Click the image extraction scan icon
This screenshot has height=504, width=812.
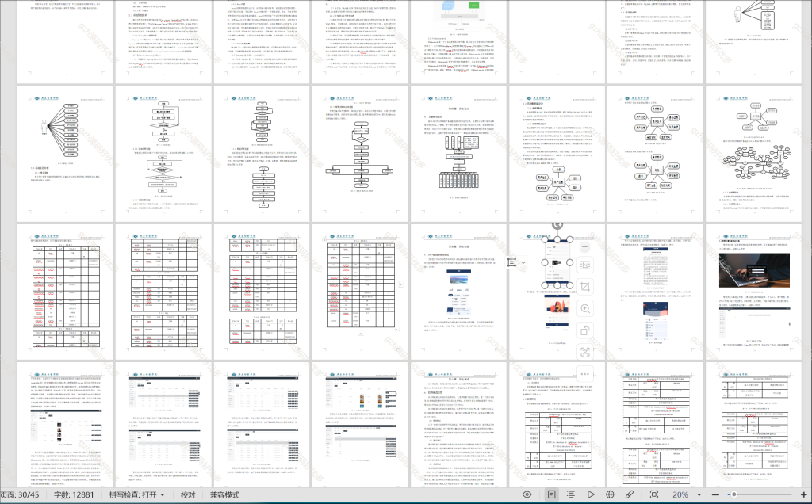[x=585, y=353]
